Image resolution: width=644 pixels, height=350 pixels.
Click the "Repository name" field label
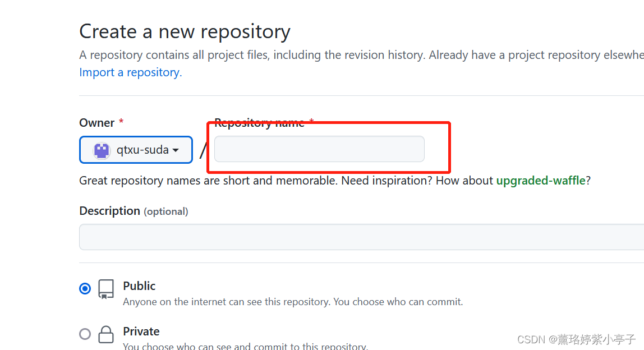[259, 123]
